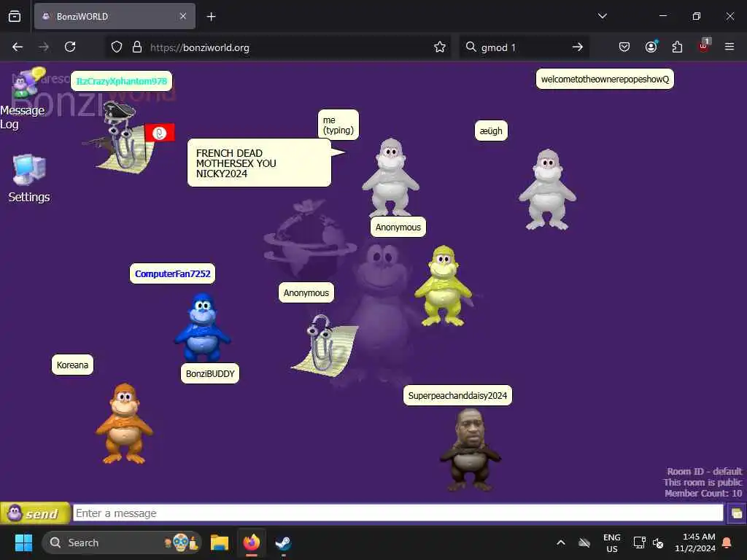Click the muted volume tray icon

(658, 542)
